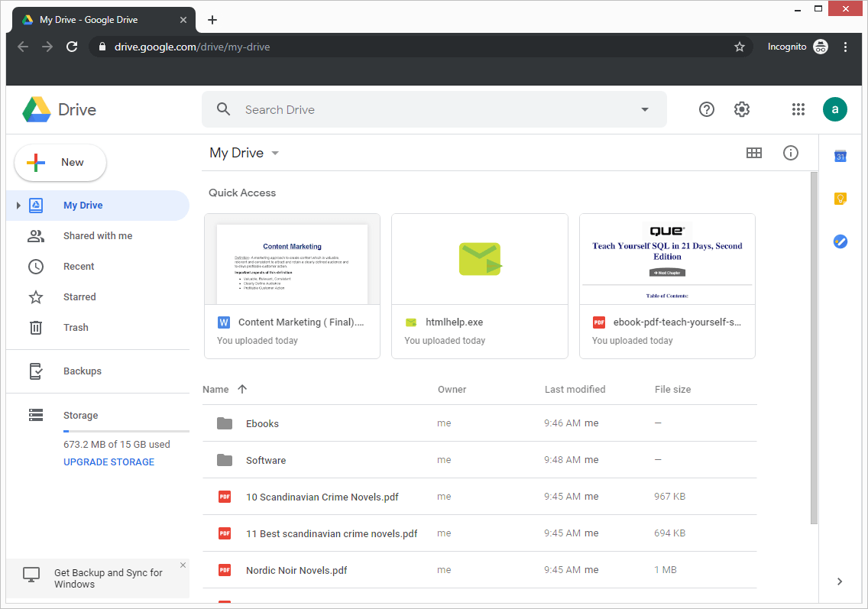
Task: Open the Google apps grid icon
Action: (x=798, y=109)
